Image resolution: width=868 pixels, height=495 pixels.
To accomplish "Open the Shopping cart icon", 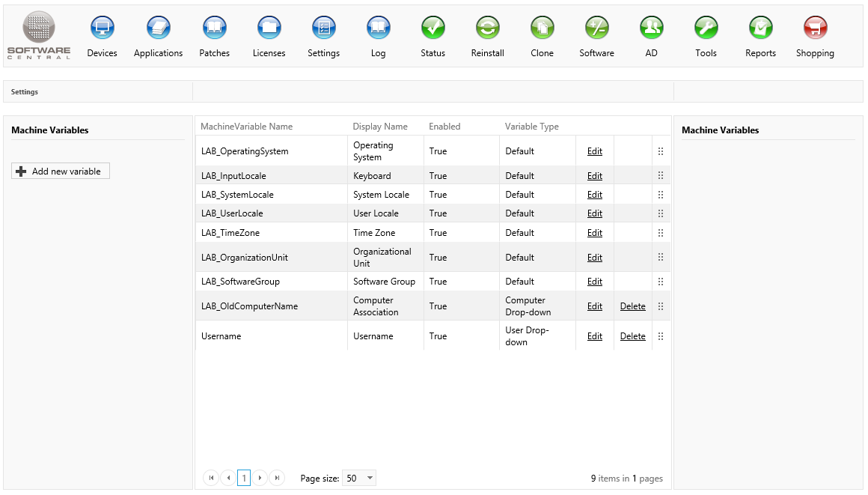I will click(815, 28).
